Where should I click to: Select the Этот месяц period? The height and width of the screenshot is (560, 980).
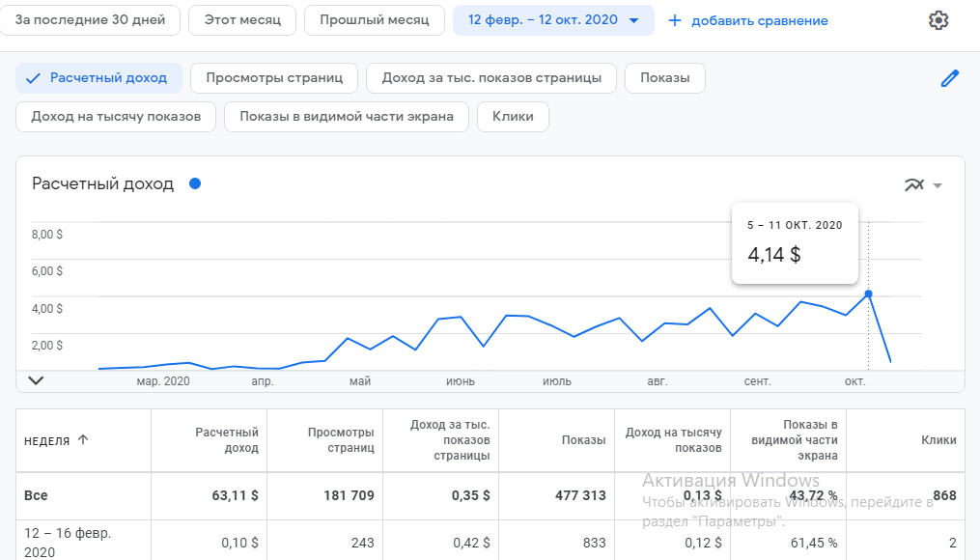pos(242,20)
